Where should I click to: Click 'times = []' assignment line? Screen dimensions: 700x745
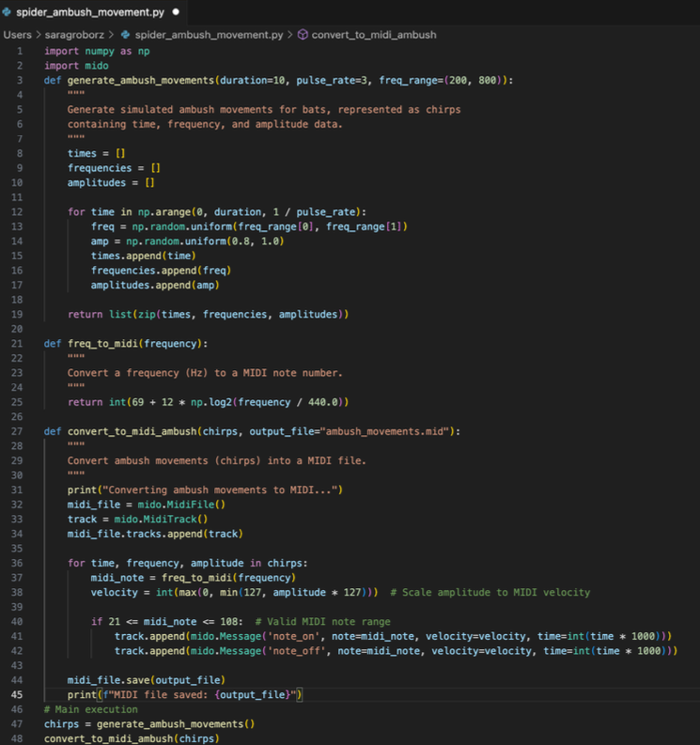coord(96,153)
